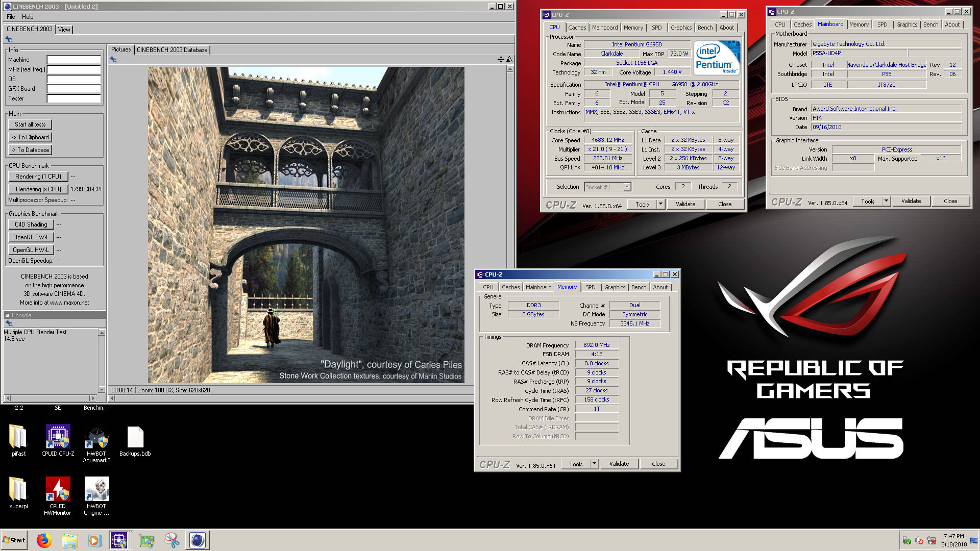Launch HWBOT Aquamark3 desktop shortcut
The width and height of the screenshot is (980, 551).
(x=96, y=444)
